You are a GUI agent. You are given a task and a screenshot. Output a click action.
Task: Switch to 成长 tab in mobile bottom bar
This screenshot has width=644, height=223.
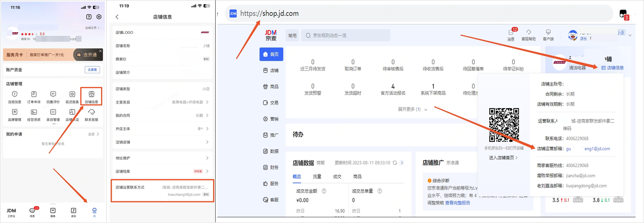pos(73,213)
